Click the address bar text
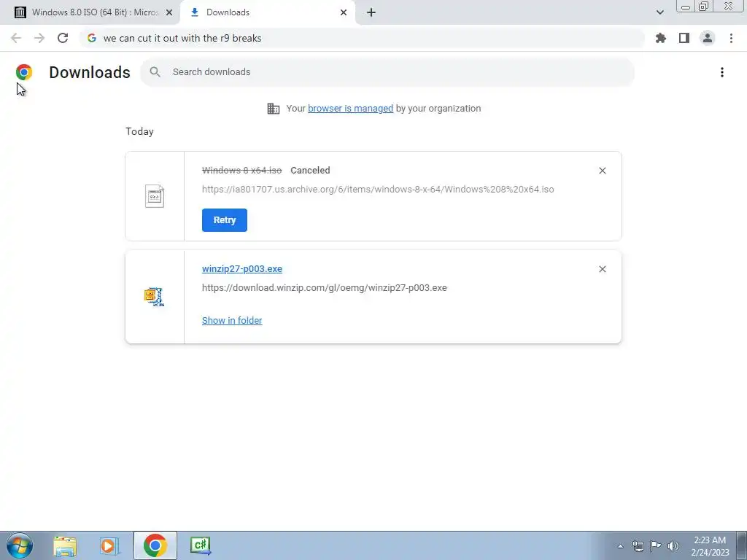This screenshot has width=747, height=560. pyautogui.click(x=182, y=38)
